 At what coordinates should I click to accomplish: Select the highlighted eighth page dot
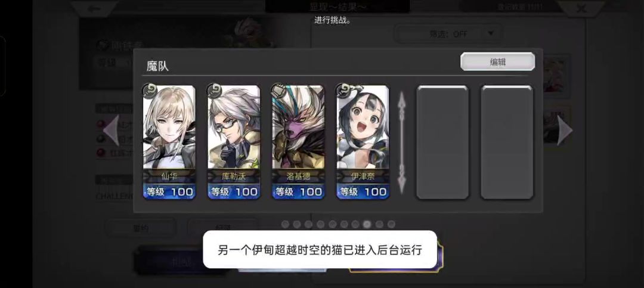click(367, 224)
